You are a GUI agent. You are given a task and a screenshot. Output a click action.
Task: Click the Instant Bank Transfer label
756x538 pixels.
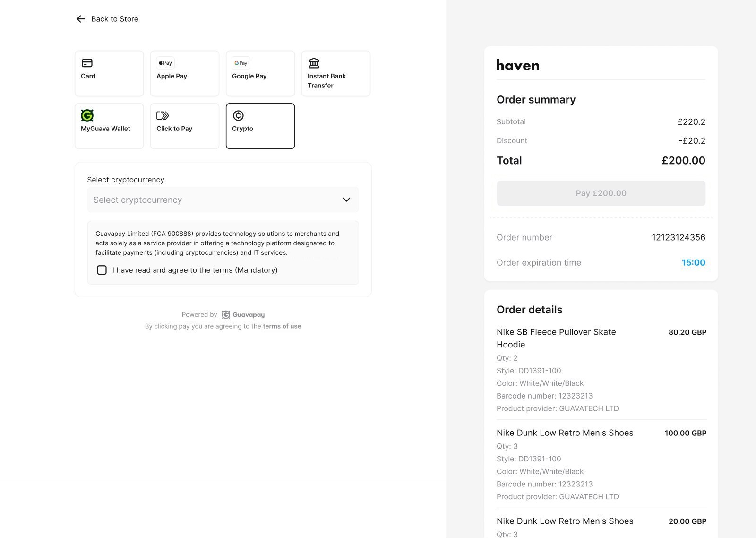click(x=326, y=81)
